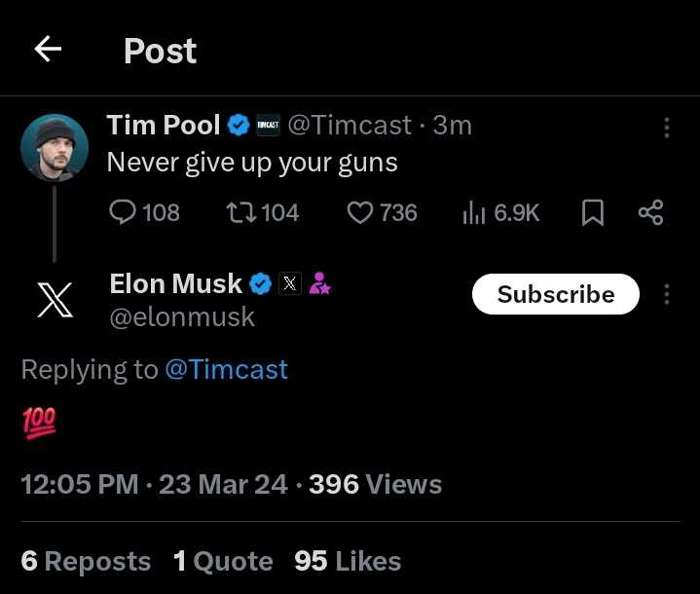Go back using the arrow icon

click(x=48, y=50)
